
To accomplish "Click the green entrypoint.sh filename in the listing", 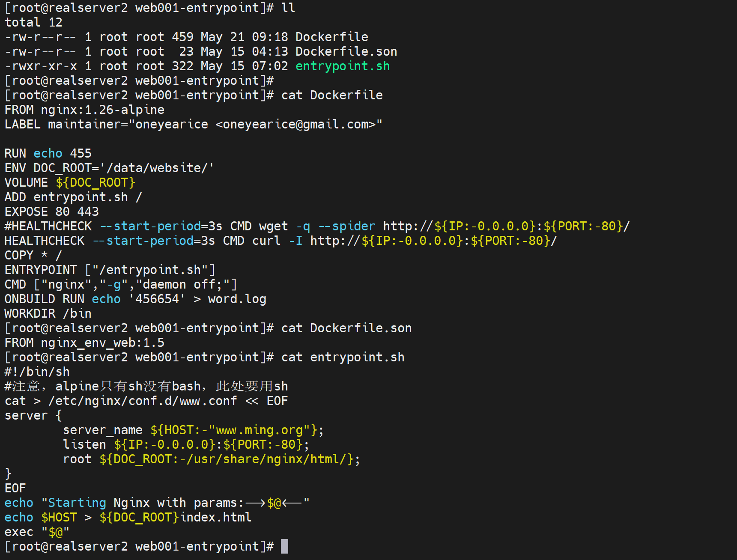I will (x=343, y=66).
